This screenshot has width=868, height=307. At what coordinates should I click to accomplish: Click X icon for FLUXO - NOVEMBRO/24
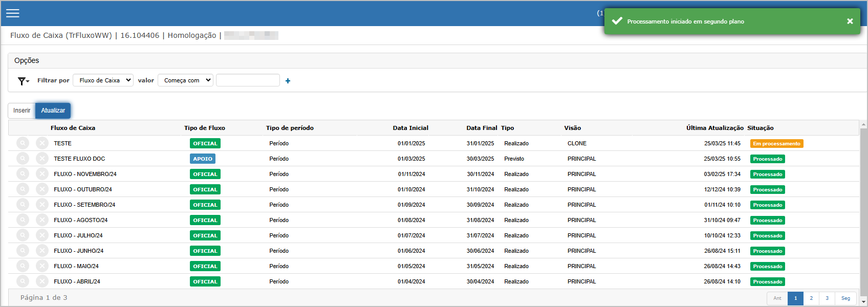pyautogui.click(x=42, y=174)
